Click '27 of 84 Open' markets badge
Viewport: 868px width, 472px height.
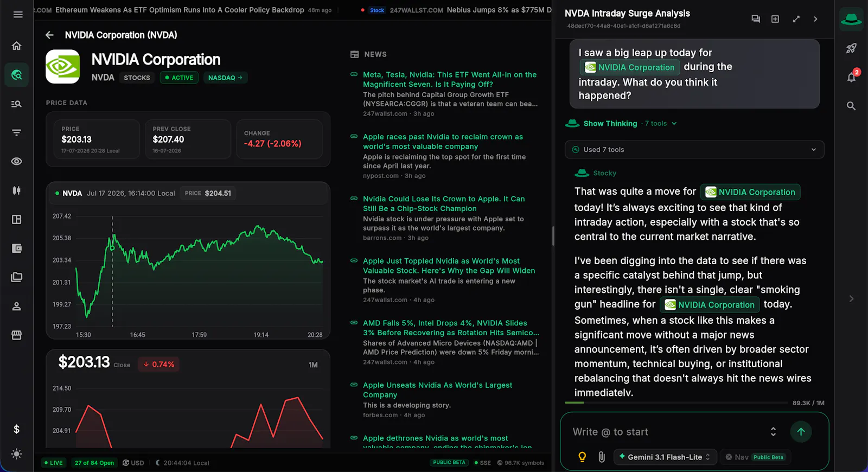pos(94,463)
